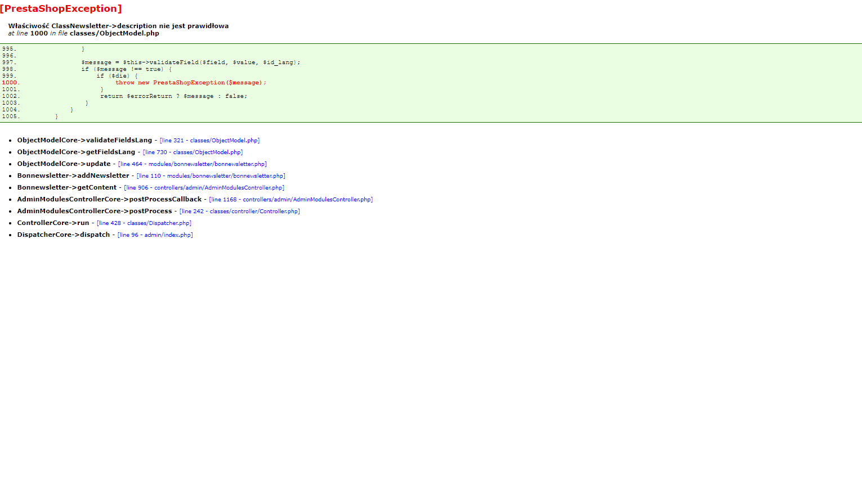The image size is (862, 504).
Task: Go to the line 96 admin/index.php link
Action: [155, 235]
